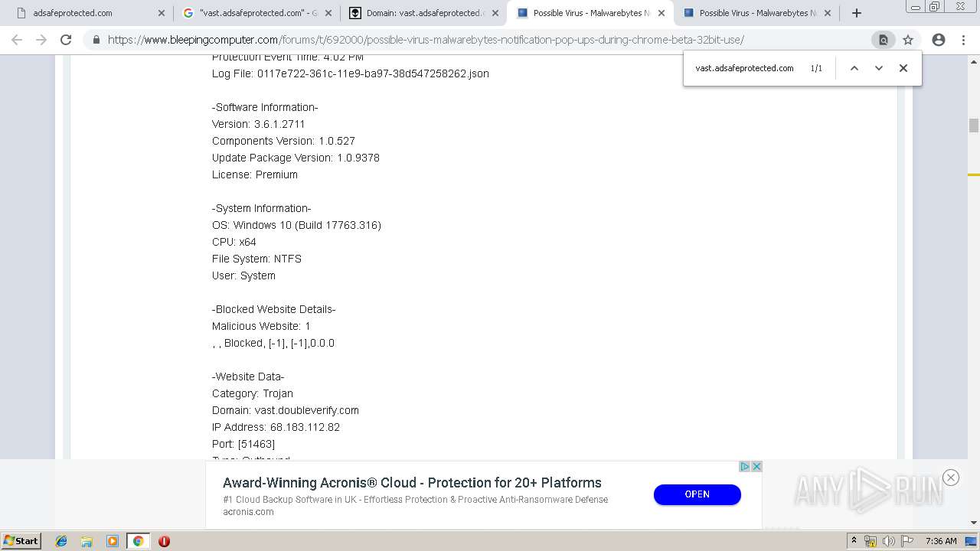Close the find bar
The image size is (980, 551).
coord(903,68)
